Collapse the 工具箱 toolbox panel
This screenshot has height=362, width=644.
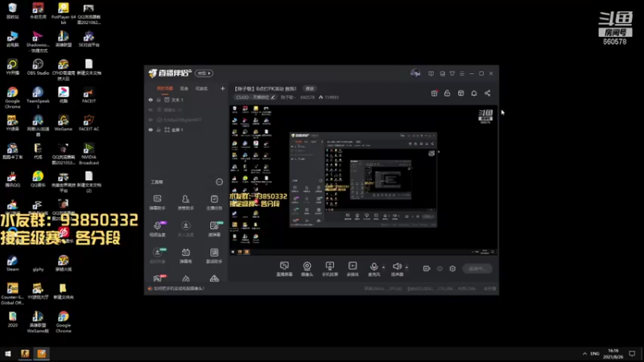(219, 182)
